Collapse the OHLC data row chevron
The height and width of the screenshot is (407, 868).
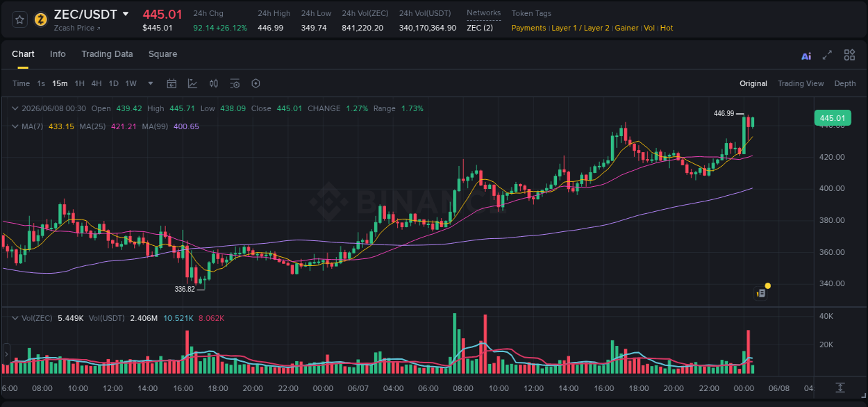pyautogui.click(x=15, y=108)
